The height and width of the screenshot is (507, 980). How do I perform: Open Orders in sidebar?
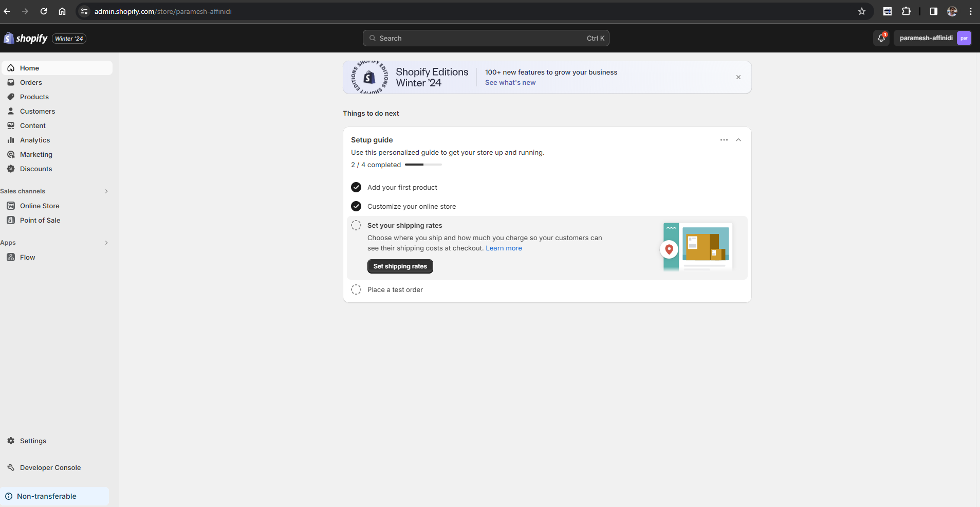click(x=57, y=82)
